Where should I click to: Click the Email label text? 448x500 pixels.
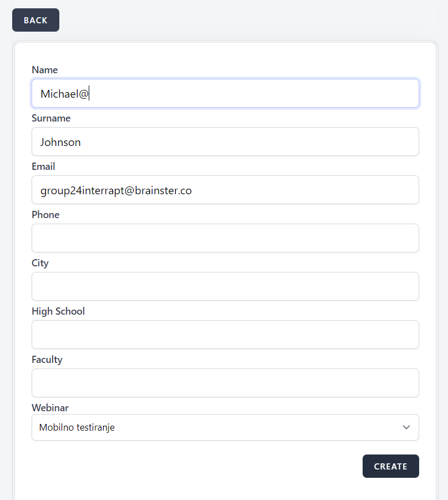43,166
